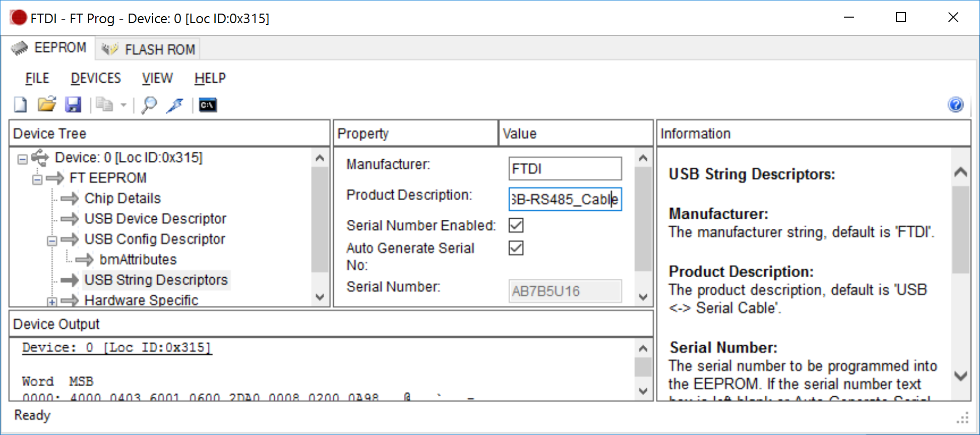
Task: Click the Product Description input field
Action: [x=565, y=199]
